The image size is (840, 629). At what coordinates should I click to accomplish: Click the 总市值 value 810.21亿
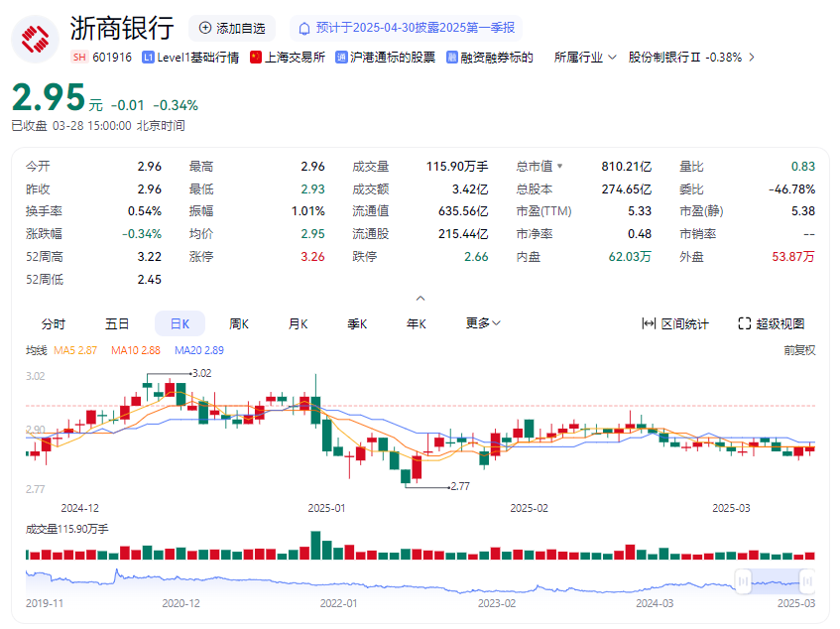(626, 167)
